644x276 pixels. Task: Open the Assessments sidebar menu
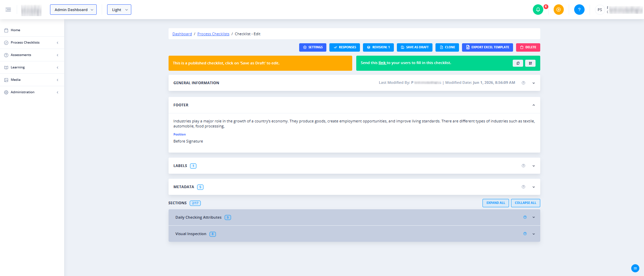(x=32, y=55)
